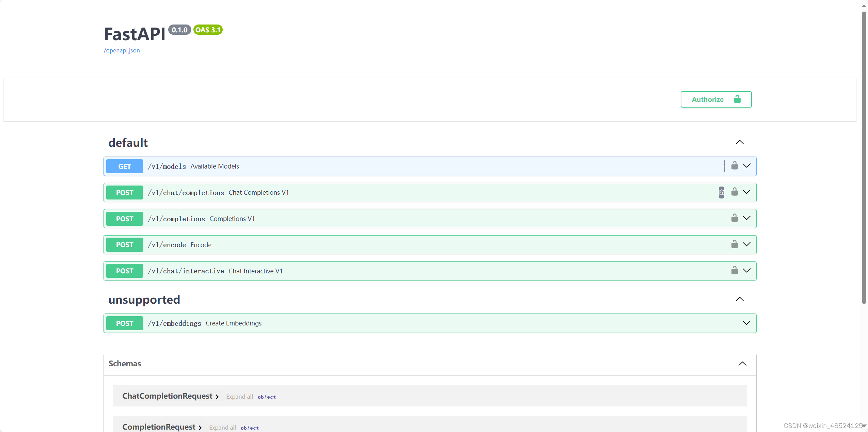This screenshot has width=868, height=432.
Task: Click the /v1/completions path text
Action: coord(176,219)
